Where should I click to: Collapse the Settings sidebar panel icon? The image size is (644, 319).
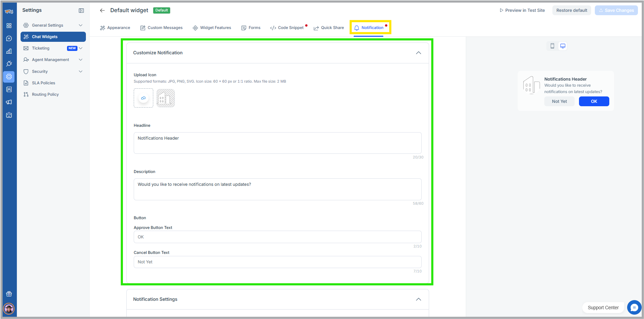pyautogui.click(x=81, y=10)
